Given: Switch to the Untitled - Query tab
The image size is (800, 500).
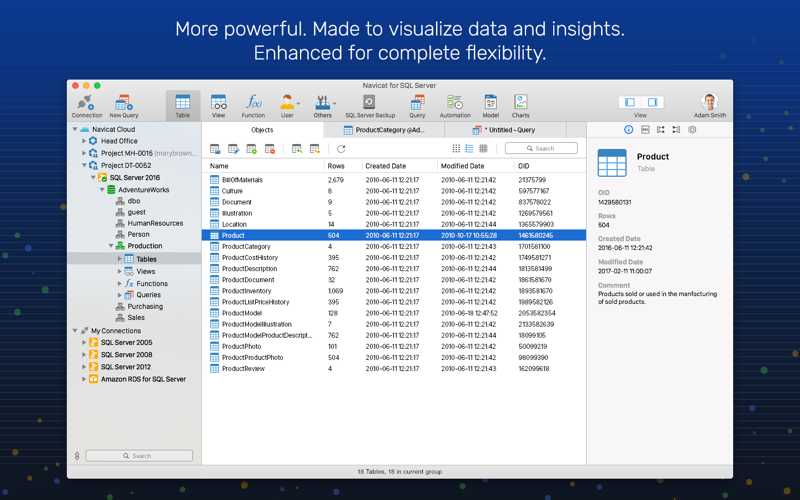Looking at the screenshot, I should pos(506,130).
